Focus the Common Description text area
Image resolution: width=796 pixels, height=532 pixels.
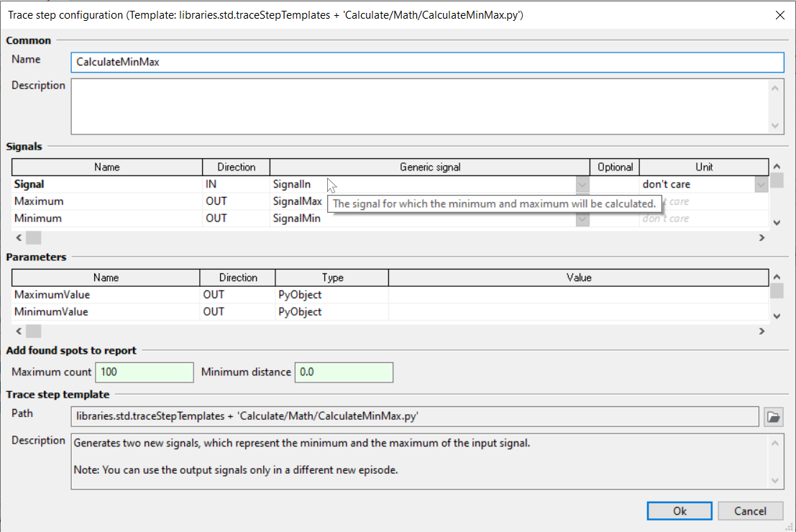tap(421, 106)
